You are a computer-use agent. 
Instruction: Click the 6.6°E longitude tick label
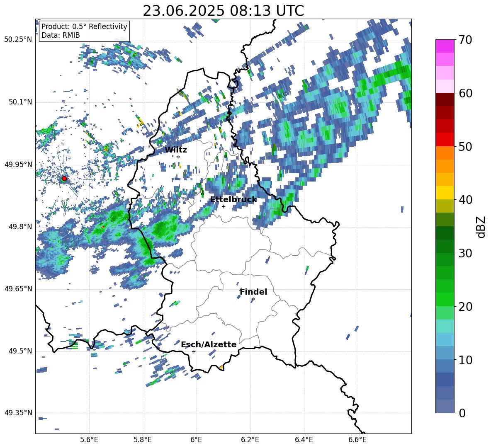(357, 440)
